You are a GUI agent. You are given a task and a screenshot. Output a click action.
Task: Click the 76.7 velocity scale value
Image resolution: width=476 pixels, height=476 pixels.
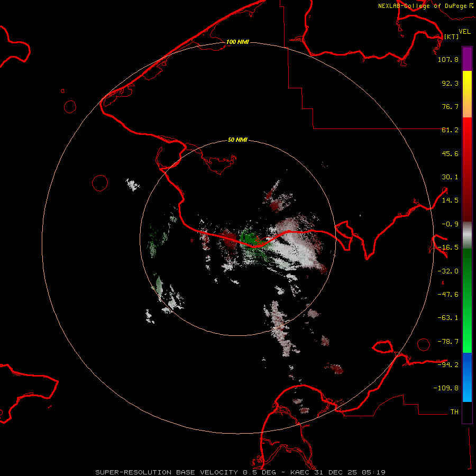tap(450, 106)
